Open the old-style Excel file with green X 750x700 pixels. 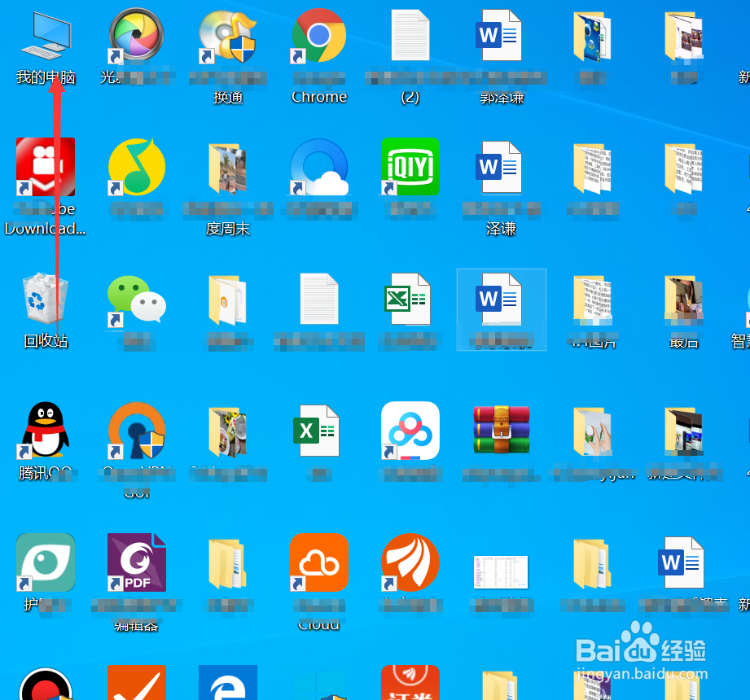[408, 300]
